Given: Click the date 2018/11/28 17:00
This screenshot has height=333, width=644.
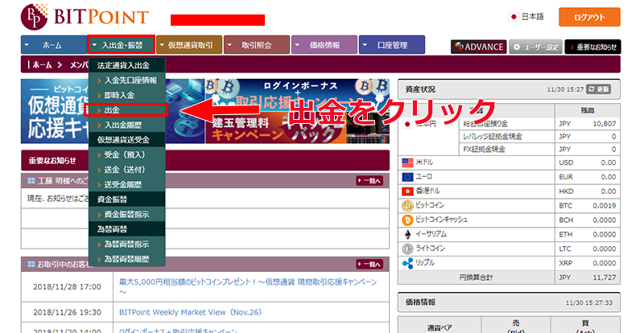Looking at the screenshot, I should point(67,286).
